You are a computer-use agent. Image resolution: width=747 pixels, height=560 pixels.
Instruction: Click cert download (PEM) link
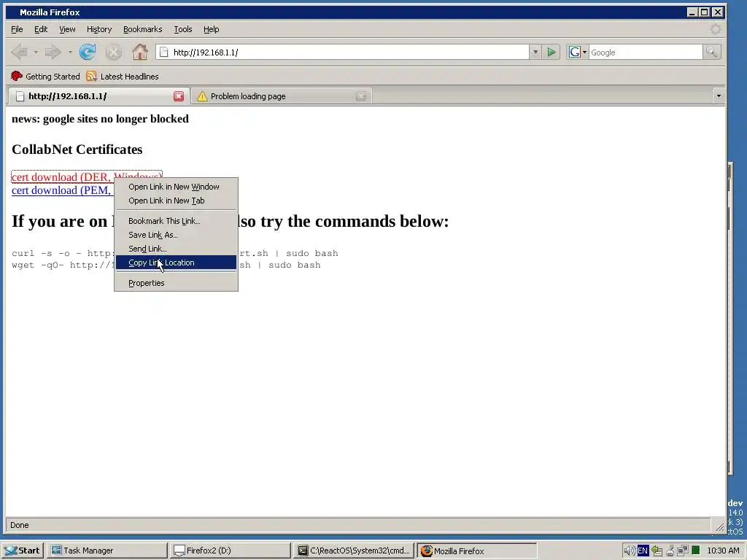(62, 190)
